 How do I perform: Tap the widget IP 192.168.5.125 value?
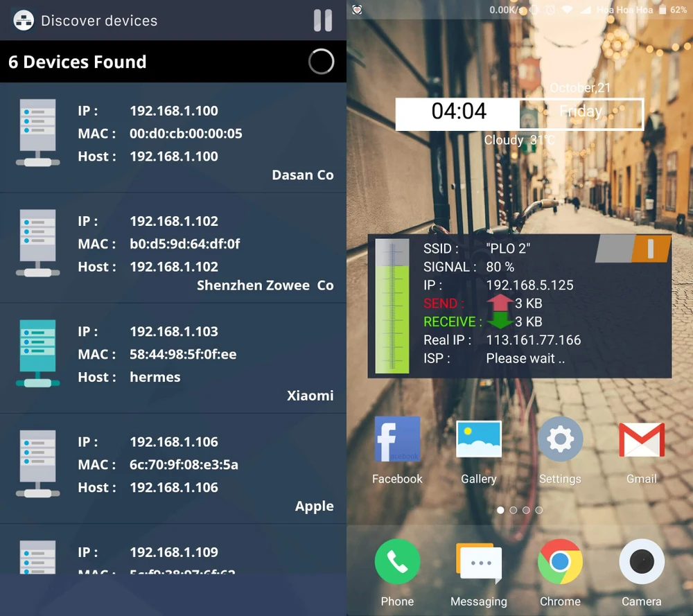click(530, 285)
